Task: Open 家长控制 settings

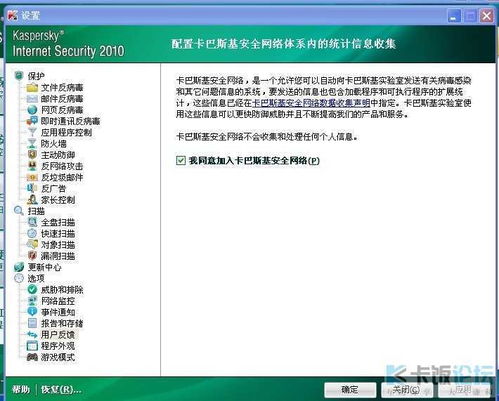Action: (x=58, y=200)
